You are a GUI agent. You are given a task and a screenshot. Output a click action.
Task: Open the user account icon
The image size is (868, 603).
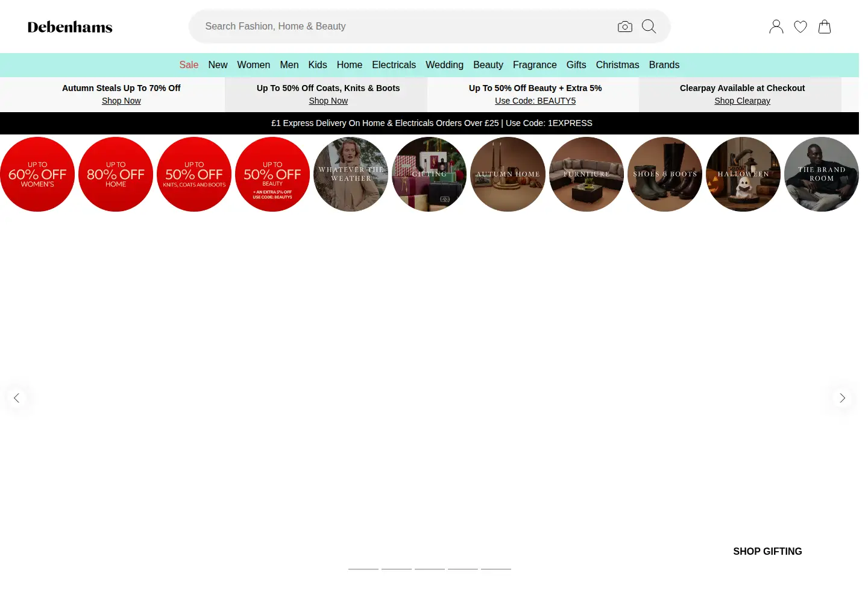click(776, 27)
